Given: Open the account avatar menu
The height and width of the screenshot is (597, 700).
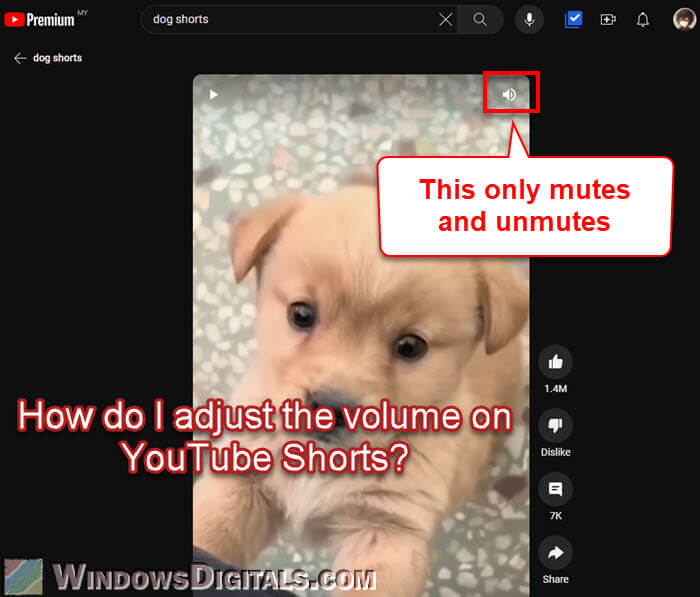Looking at the screenshot, I should point(683,19).
